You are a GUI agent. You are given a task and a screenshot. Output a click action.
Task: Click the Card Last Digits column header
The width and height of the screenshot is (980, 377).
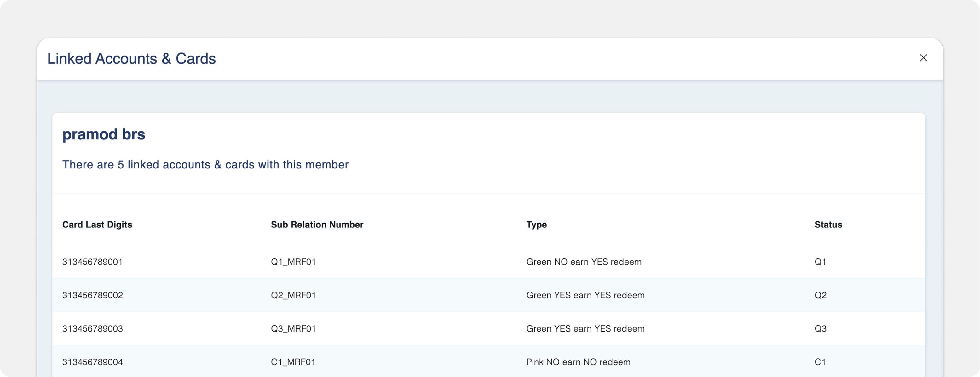click(97, 225)
